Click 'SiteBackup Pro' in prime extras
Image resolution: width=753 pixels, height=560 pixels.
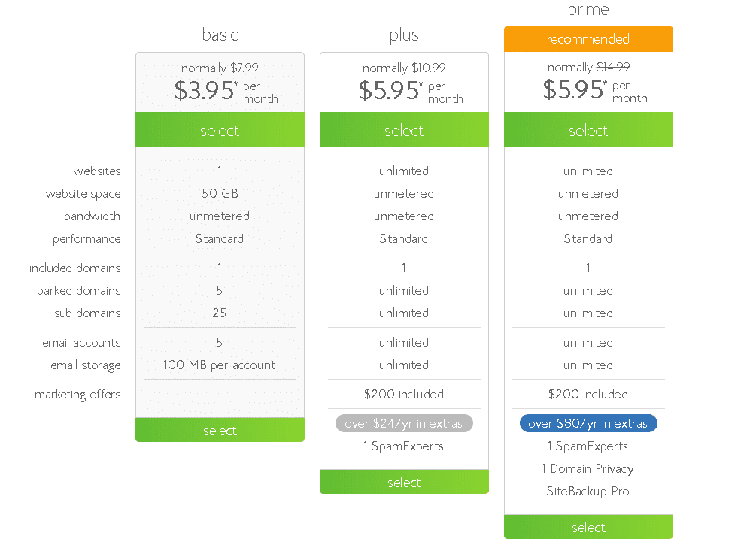pyautogui.click(x=588, y=491)
